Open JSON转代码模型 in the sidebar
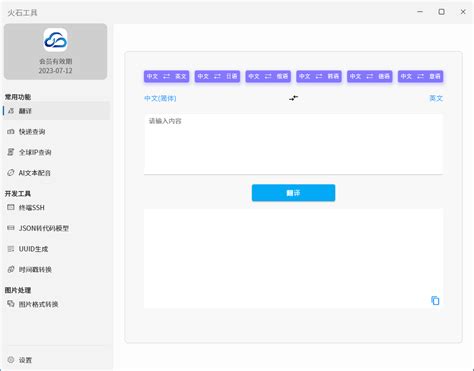Image resolution: width=474 pixels, height=371 pixels. click(x=56, y=228)
